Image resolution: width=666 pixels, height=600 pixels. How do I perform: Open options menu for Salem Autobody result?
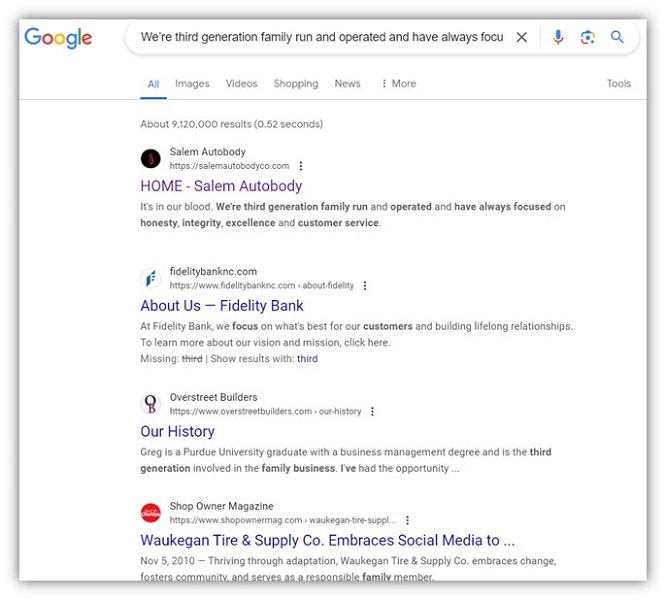[x=301, y=166]
